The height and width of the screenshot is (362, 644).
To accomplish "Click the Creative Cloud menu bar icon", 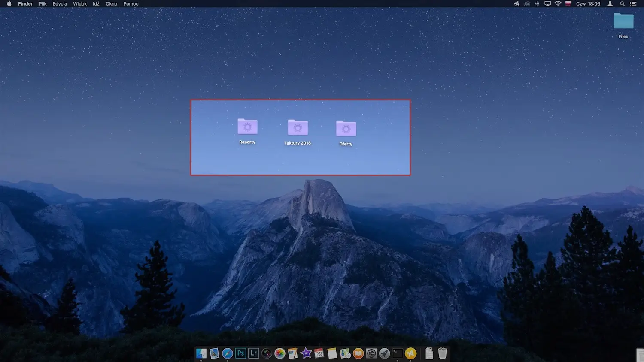I will pyautogui.click(x=527, y=4).
